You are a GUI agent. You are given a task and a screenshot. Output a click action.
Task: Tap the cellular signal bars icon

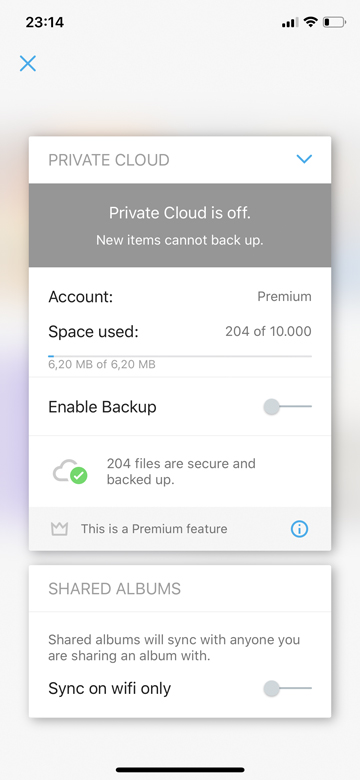[290, 23]
